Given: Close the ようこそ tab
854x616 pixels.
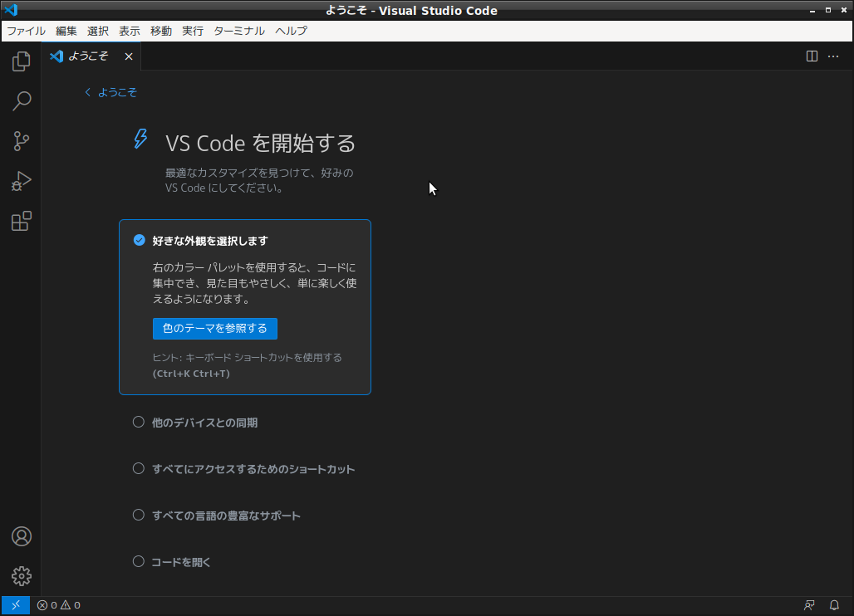Looking at the screenshot, I should point(129,56).
